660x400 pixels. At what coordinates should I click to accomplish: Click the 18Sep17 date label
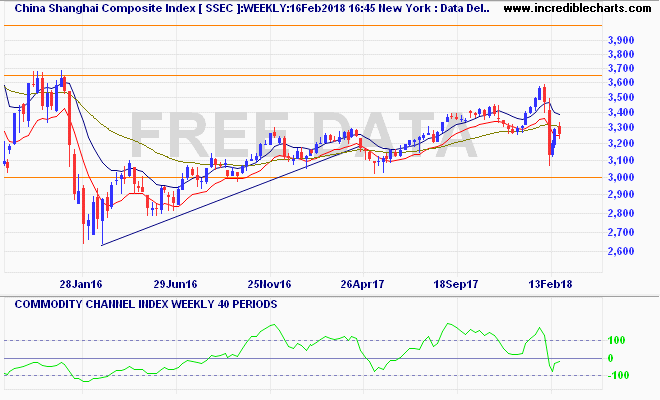click(x=456, y=284)
